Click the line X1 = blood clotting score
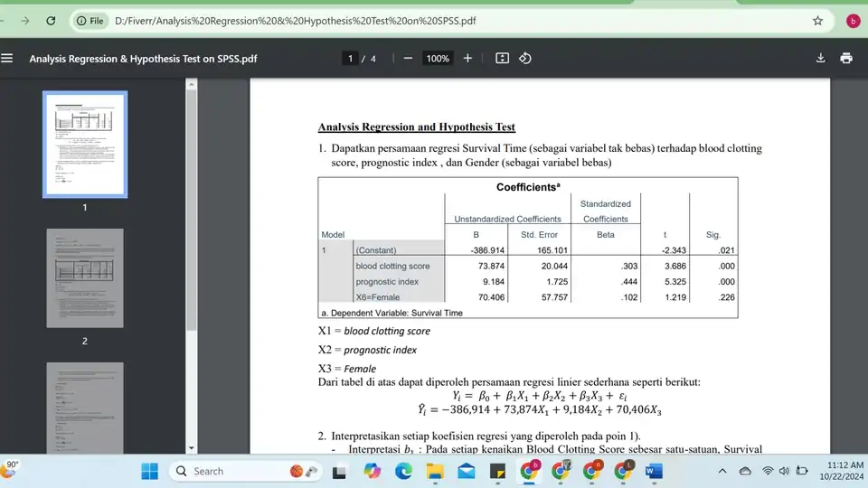 click(x=374, y=331)
